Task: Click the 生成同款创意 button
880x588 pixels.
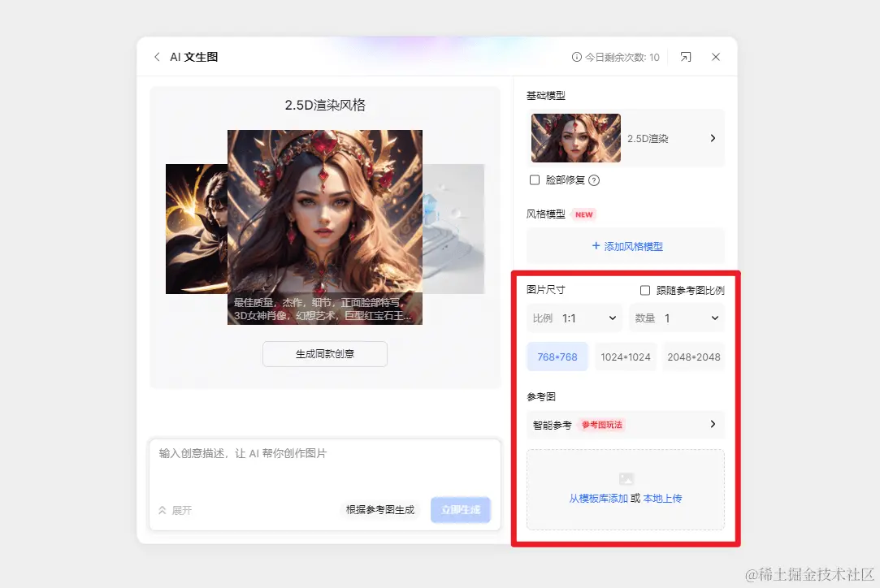Action: tap(324, 354)
